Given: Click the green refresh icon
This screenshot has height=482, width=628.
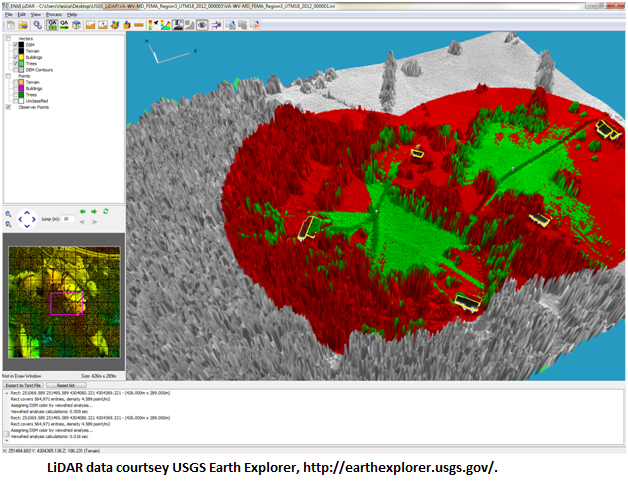Looking at the screenshot, I should pyautogui.click(x=106, y=211).
